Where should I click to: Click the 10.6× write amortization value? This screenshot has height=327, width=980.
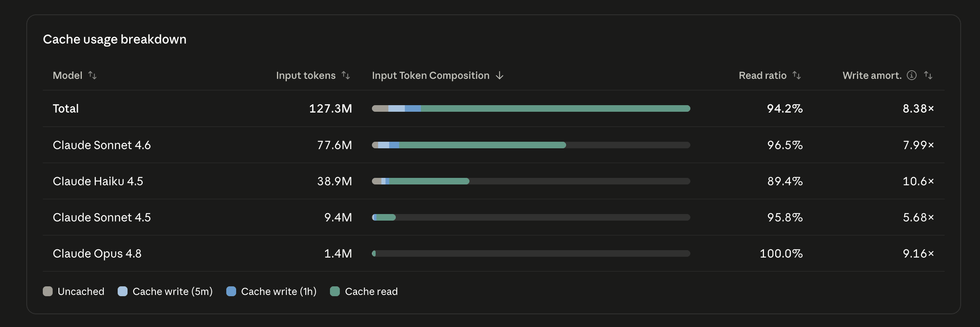click(918, 181)
